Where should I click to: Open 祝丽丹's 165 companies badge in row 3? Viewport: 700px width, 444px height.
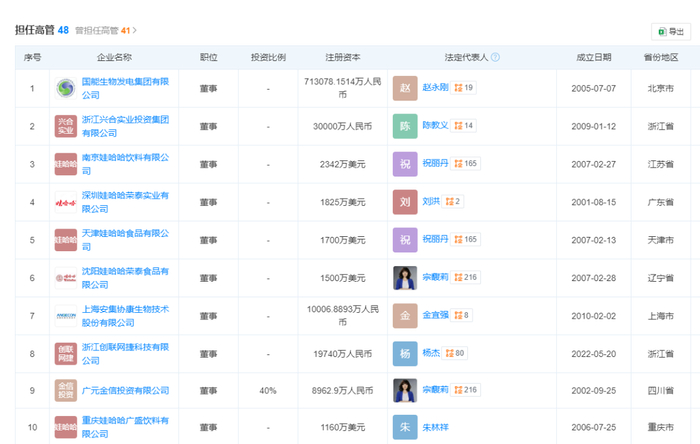(x=465, y=164)
